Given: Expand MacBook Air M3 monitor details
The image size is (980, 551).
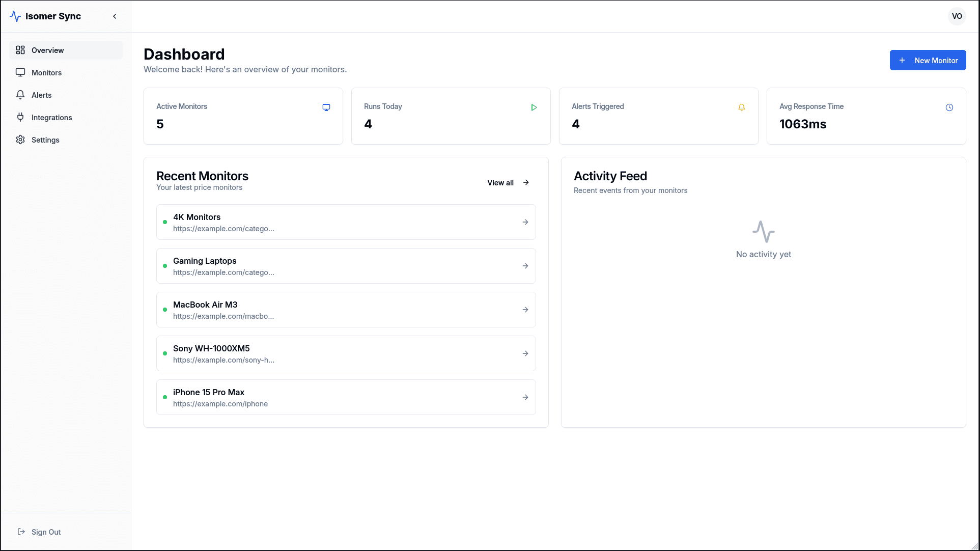Looking at the screenshot, I should tap(525, 310).
